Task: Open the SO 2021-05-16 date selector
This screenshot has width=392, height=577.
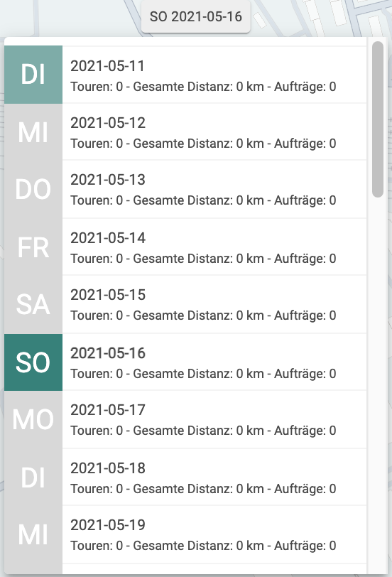Action: [195, 16]
